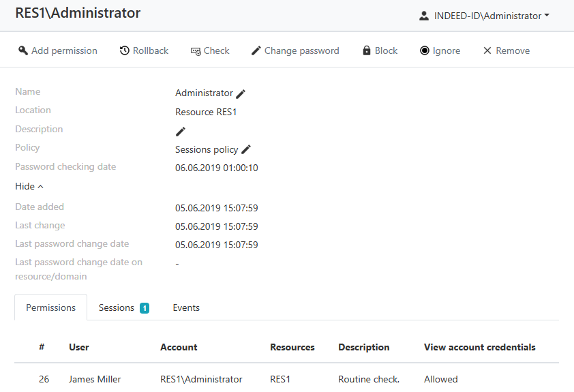
Task: Switch to the Sessions tab
Action: (x=116, y=307)
